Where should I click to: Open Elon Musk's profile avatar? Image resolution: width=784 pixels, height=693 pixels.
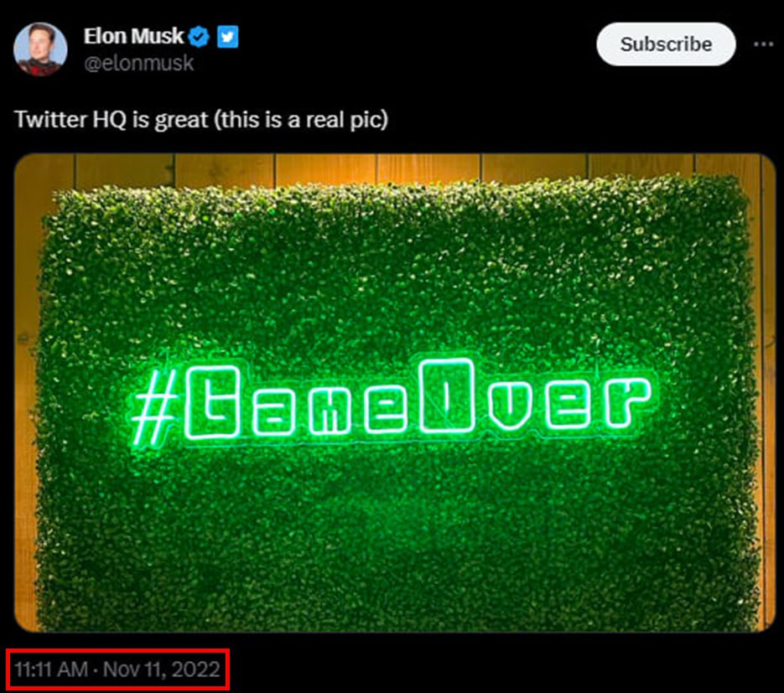click(x=40, y=49)
